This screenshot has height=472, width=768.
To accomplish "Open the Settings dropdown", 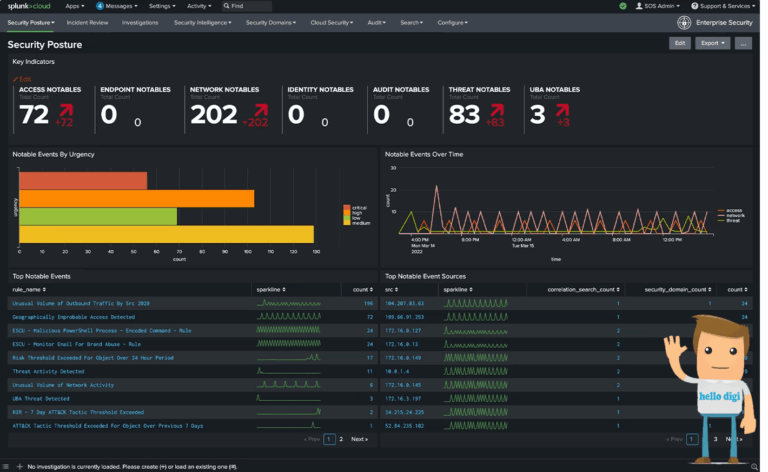I will [162, 6].
